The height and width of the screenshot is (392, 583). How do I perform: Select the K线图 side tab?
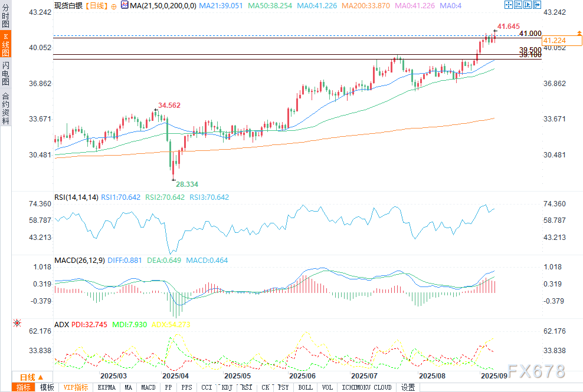point(5,45)
